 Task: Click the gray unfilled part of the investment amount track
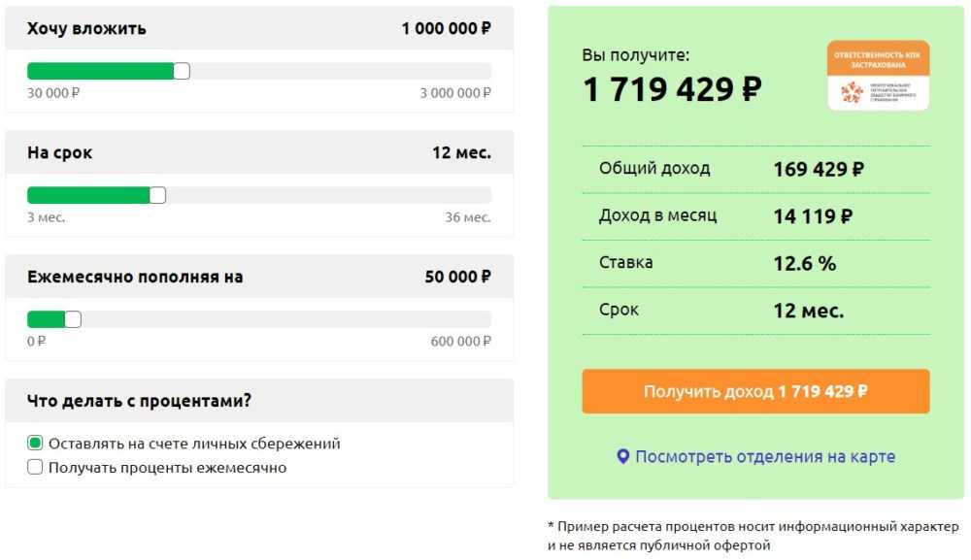(340, 71)
